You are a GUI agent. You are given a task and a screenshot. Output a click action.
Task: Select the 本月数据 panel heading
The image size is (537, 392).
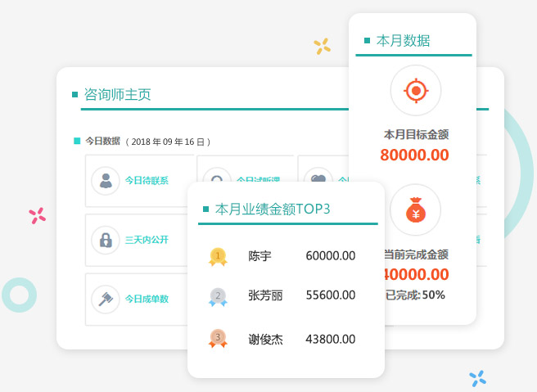point(403,40)
